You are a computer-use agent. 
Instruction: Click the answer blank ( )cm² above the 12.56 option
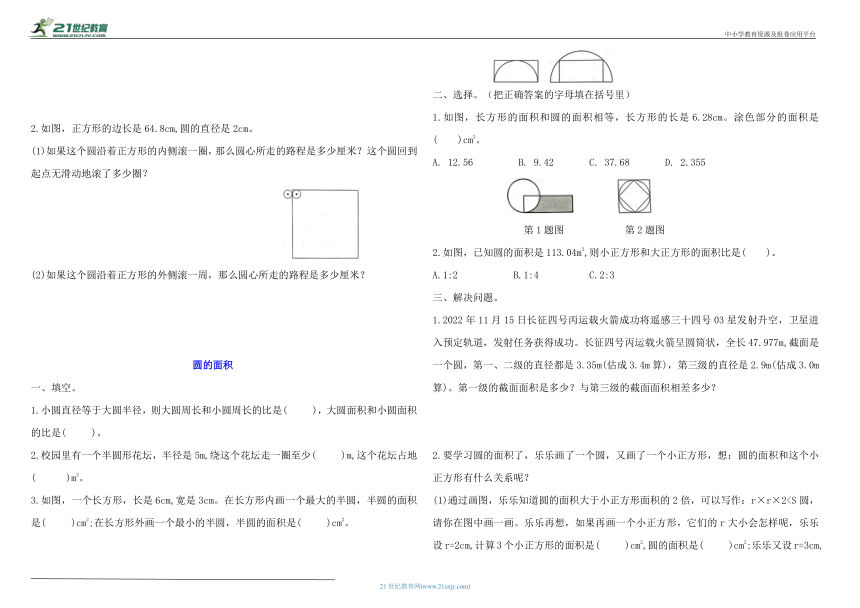tap(456, 140)
